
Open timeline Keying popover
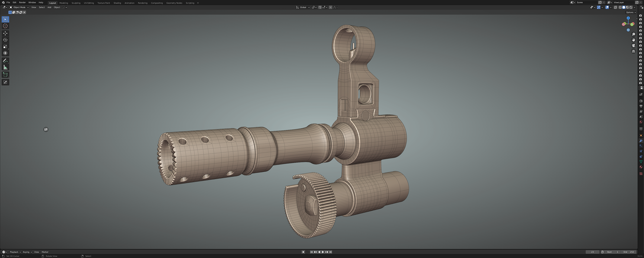(x=27, y=252)
